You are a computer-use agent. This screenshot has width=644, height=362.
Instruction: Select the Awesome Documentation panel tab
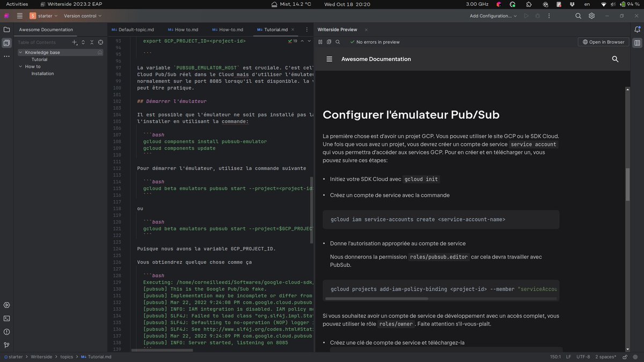click(46, 29)
